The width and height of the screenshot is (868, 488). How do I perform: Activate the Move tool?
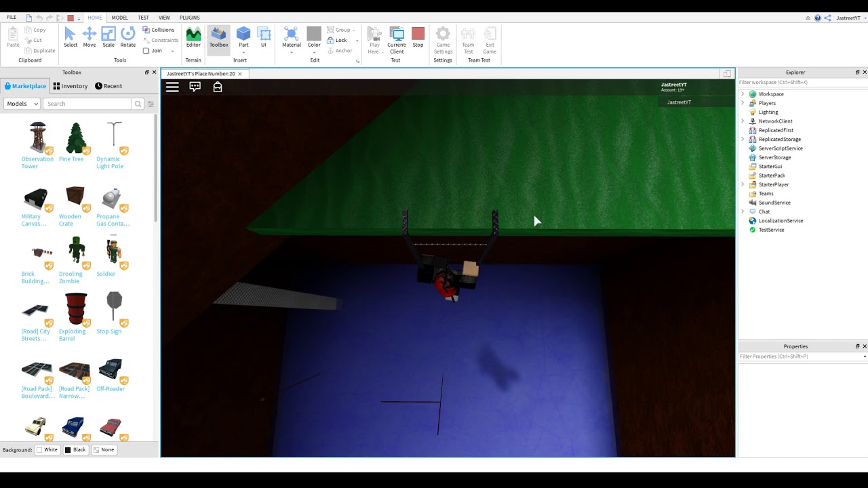pos(90,37)
